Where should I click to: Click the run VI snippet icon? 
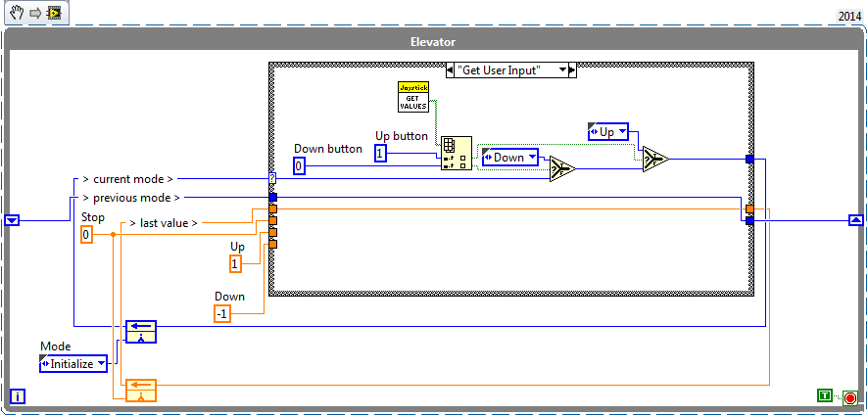click(55, 14)
